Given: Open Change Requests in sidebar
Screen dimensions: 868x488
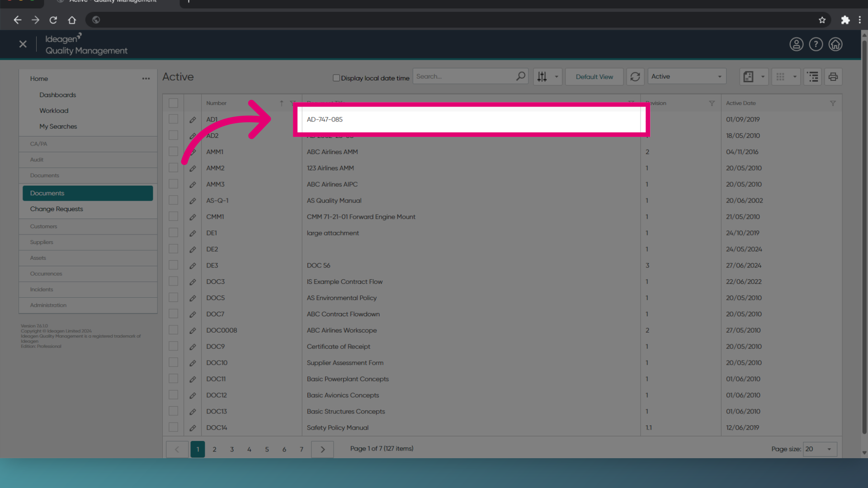Looking at the screenshot, I should pos(57,209).
